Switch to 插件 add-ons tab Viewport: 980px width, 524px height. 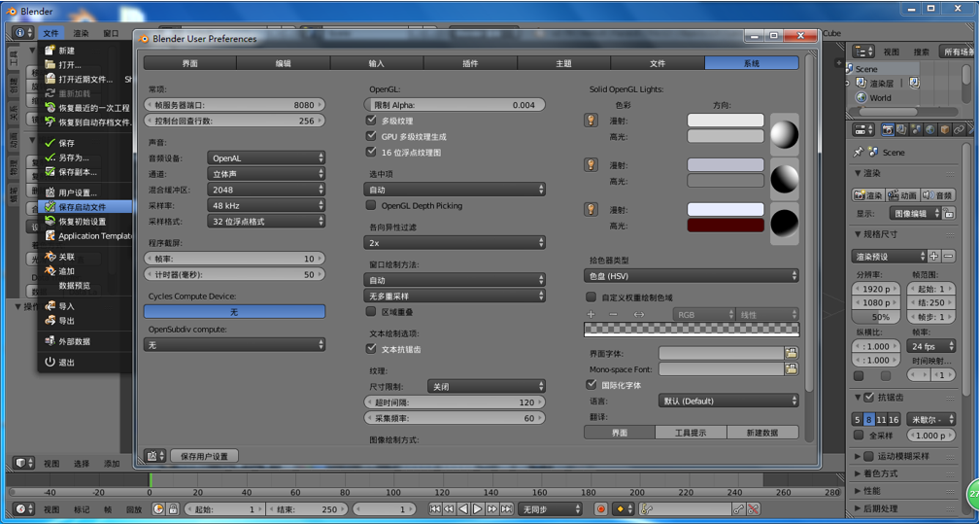coord(471,63)
